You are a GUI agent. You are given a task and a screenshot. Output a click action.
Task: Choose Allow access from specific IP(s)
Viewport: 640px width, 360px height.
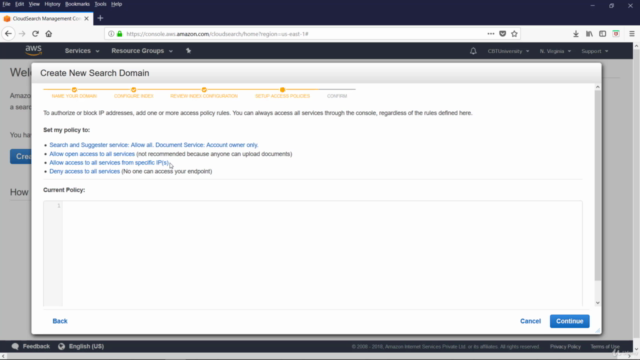click(x=109, y=162)
